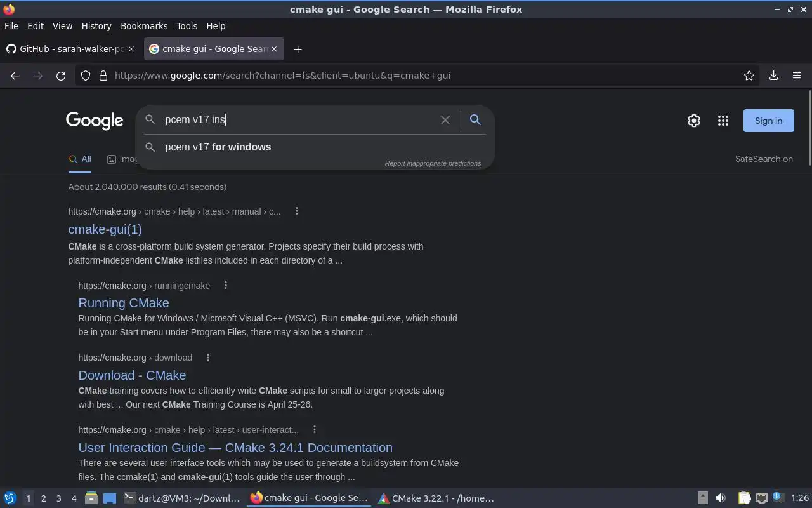
Task: Show site security lock information
Action: pos(103,76)
